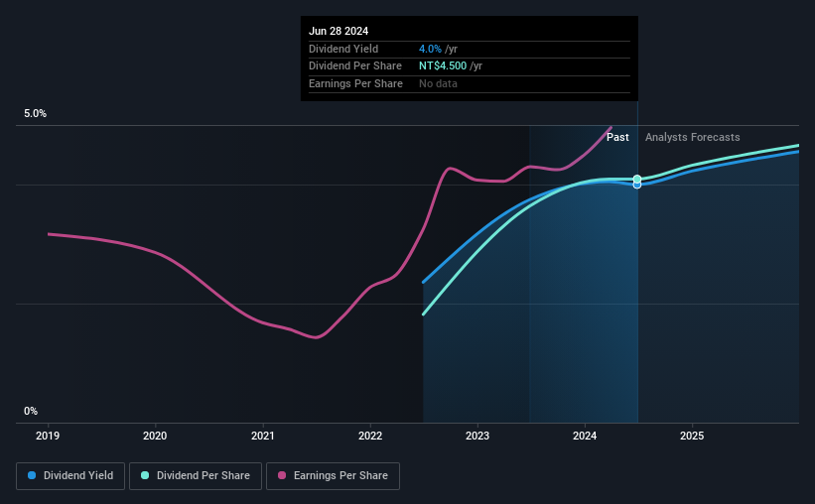Click the 2025 x-axis label
The width and height of the screenshot is (815, 504).
click(692, 436)
